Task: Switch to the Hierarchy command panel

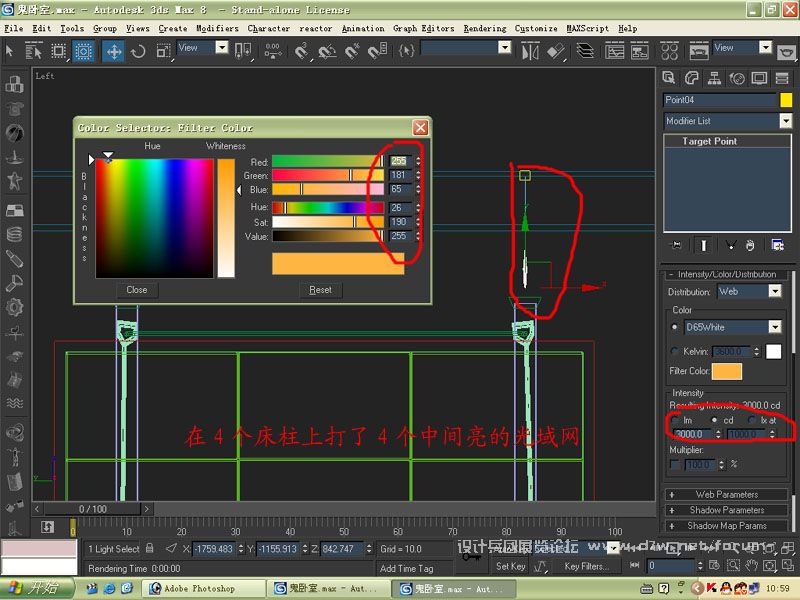Action: coord(714,78)
